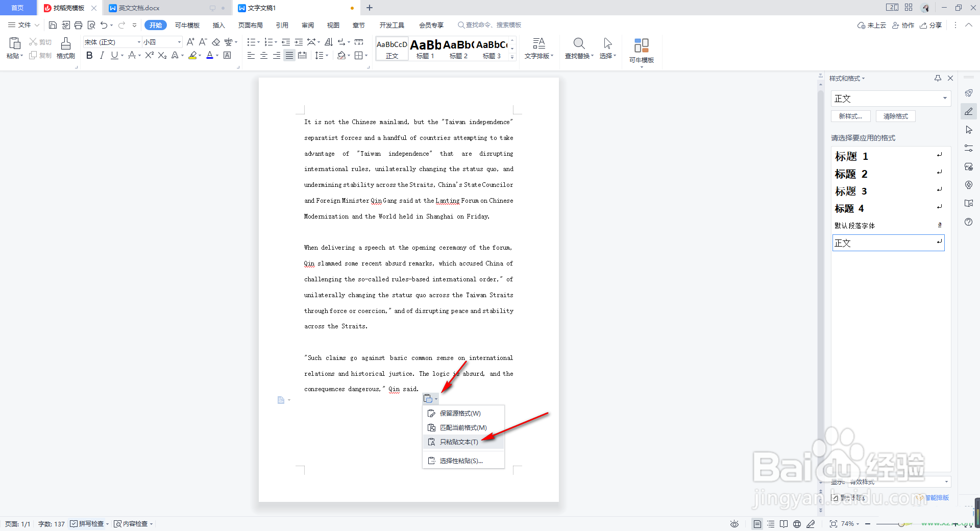980x531 pixels.
Task: Click the 协作 collaboration button
Action: pos(903,25)
